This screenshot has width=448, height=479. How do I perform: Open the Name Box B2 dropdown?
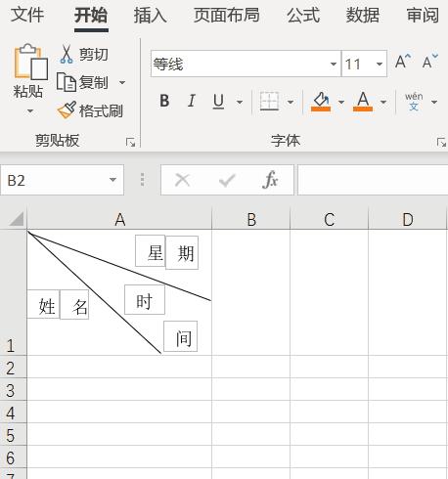click(112, 180)
